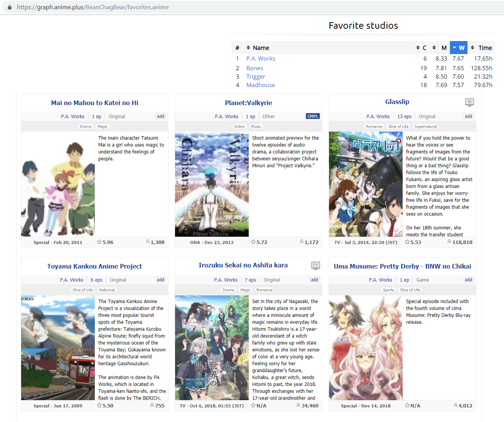Click star icon on Irozuku Sekai footer
Image resolution: width=504 pixels, height=422 pixels.
click(x=253, y=406)
